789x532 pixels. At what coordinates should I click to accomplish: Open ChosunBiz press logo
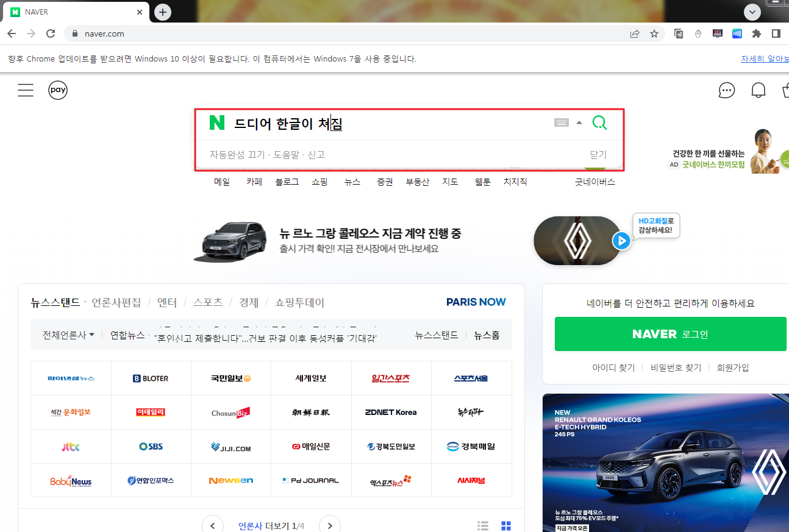pos(231,413)
